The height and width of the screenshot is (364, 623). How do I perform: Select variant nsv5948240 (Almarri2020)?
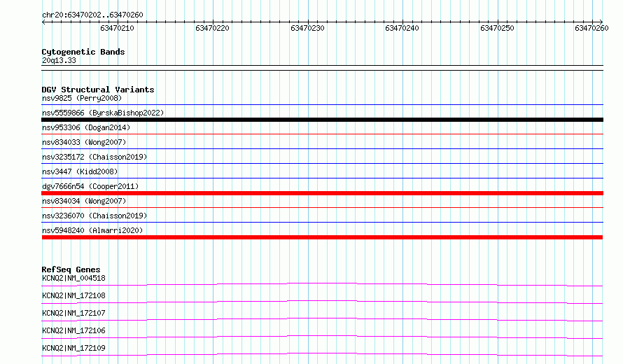pyautogui.click(x=92, y=230)
